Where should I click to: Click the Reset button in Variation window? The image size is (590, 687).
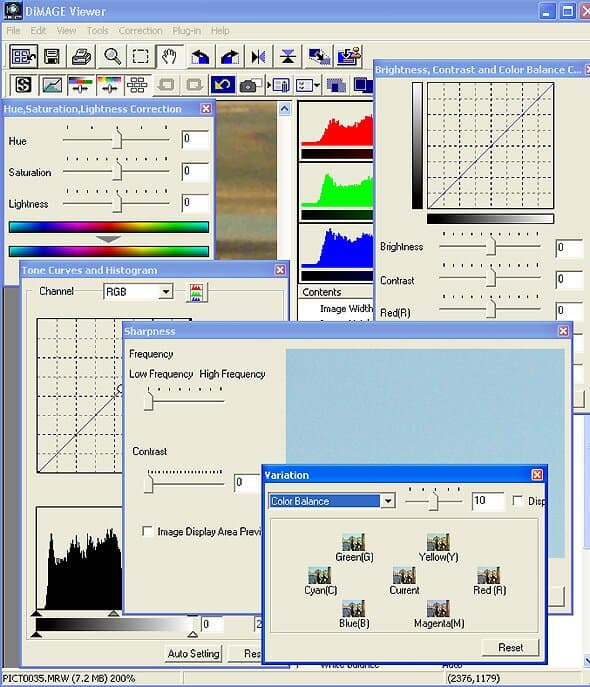[510, 647]
